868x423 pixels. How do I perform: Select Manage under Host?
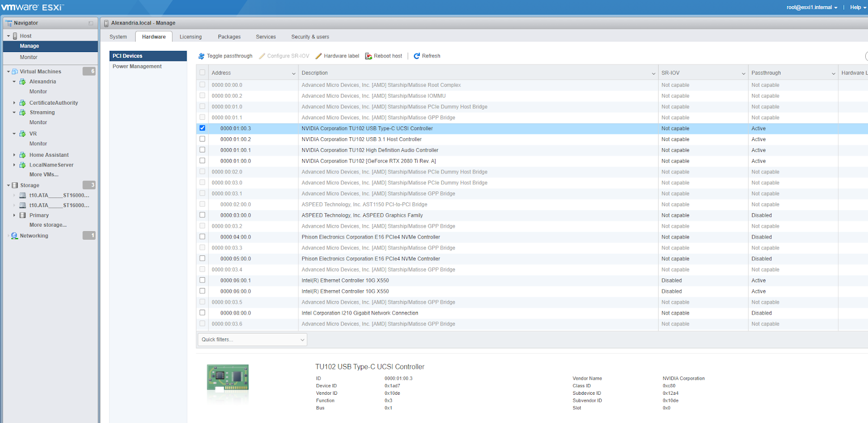tap(50, 46)
